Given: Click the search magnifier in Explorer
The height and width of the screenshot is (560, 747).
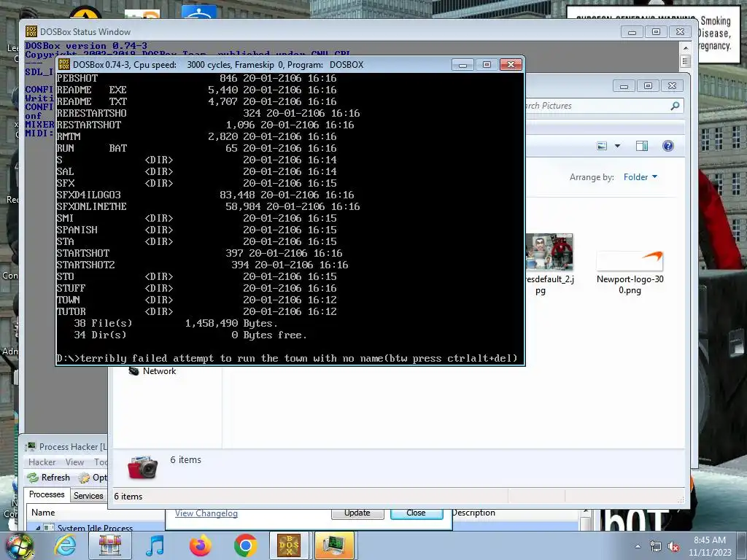Looking at the screenshot, I should click(x=675, y=106).
